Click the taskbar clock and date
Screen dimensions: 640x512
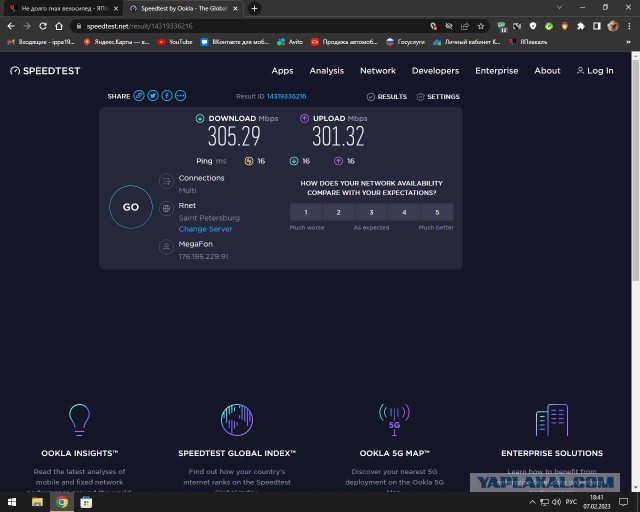(596, 502)
